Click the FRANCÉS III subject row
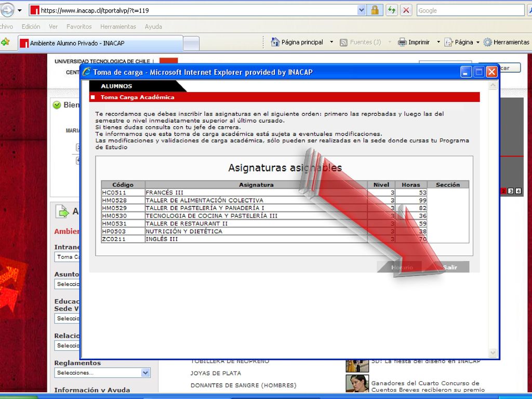This screenshot has width=532, height=399. pyautogui.click(x=264, y=192)
